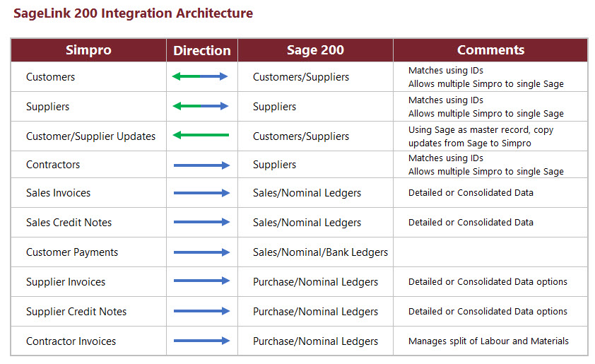
Task: Select the Comments column header
Action: pyautogui.click(x=490, y=50)
